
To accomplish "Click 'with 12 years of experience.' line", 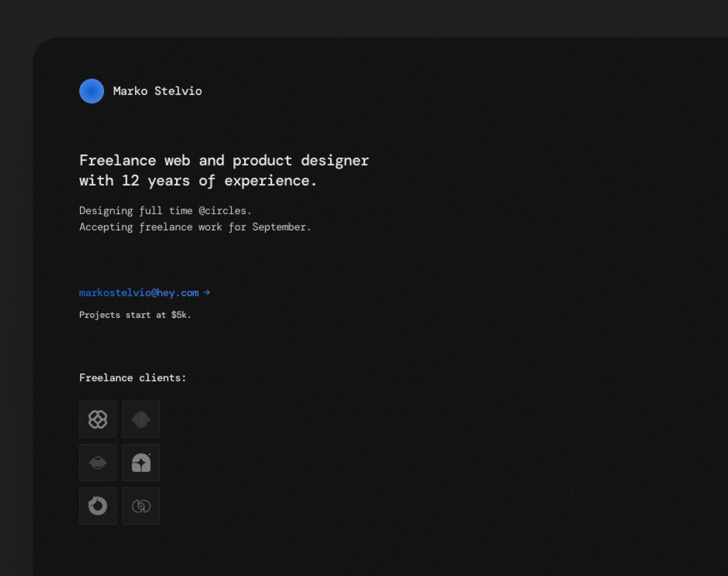I will click(x=198, y=181).
